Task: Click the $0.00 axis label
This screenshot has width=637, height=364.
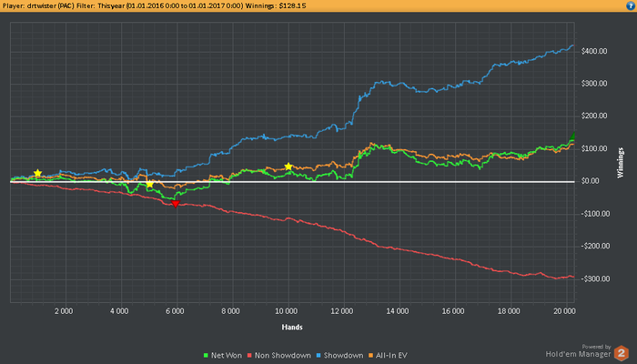Action: pos(591,181)
